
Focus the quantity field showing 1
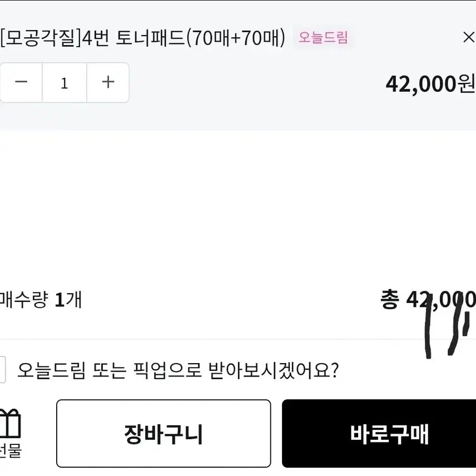point(65,83)
